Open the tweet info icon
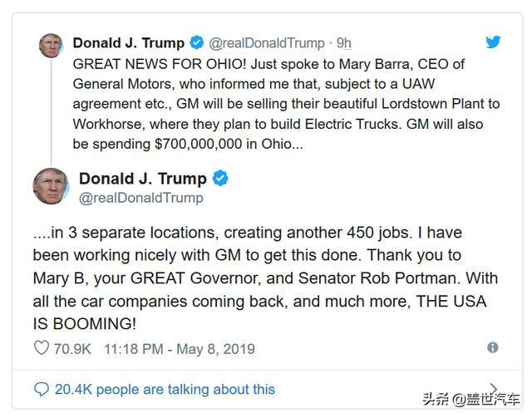Viewport: 532px width, 418px height. coord(493,347)
